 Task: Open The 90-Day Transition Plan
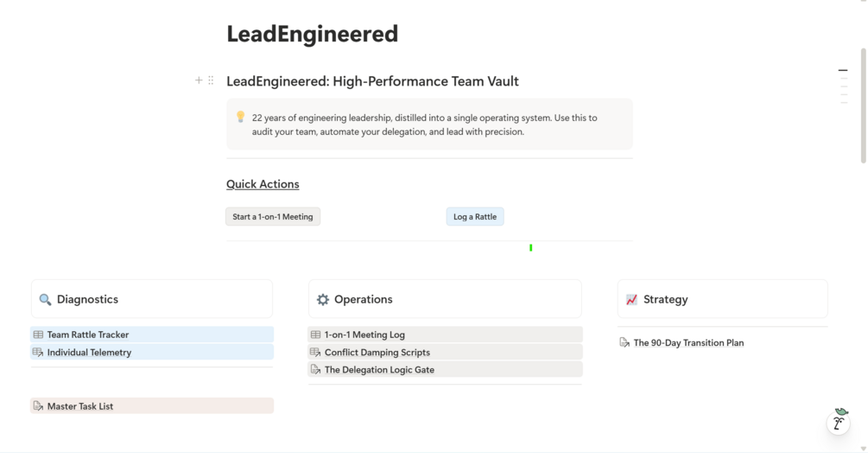688,343
